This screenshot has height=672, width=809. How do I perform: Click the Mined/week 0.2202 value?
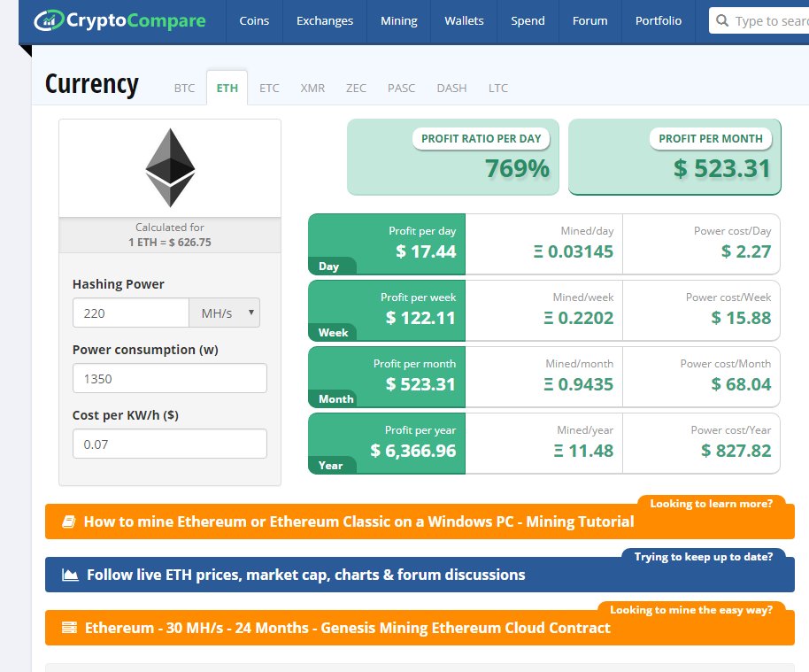click(578, 318)
